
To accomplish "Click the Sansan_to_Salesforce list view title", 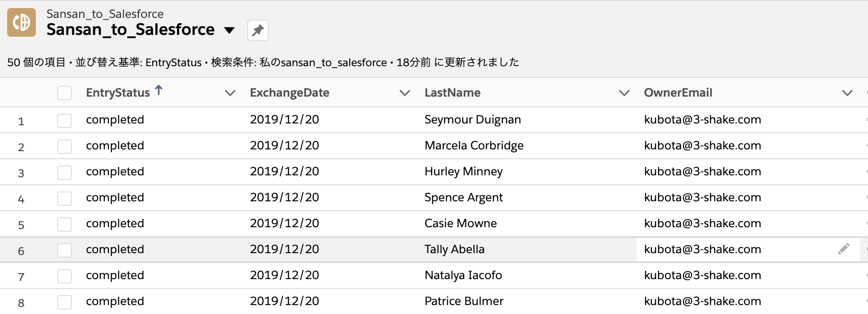I will pyautogui.click(x=130, y=30).
